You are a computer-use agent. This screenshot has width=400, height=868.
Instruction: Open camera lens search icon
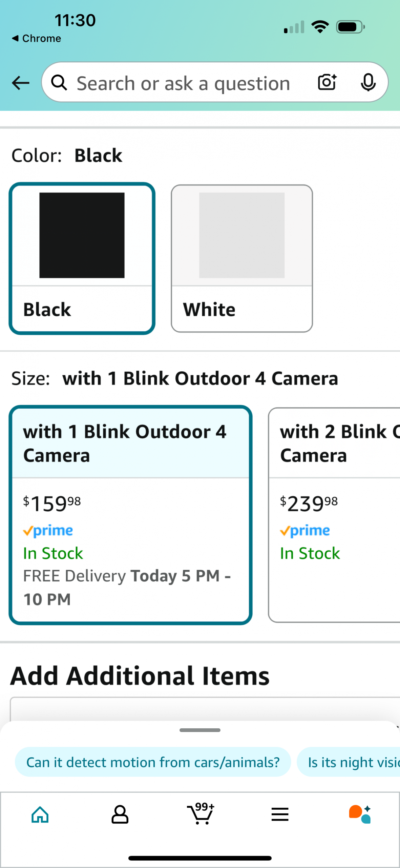tap(327, 82)
